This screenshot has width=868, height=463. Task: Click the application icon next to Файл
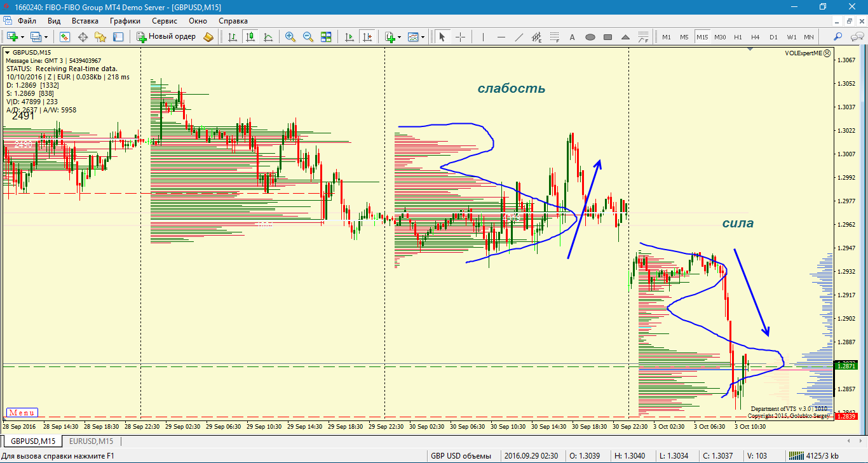point(8,20)
